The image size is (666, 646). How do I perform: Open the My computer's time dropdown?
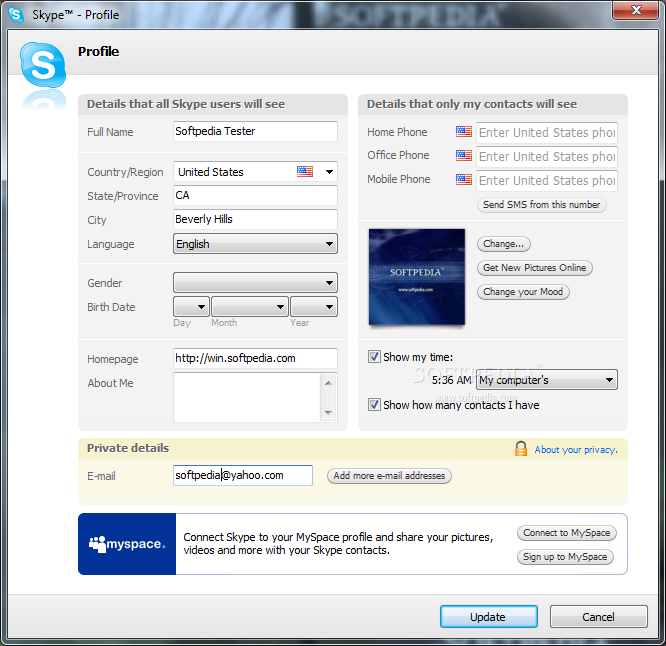[x=547, y=380]
